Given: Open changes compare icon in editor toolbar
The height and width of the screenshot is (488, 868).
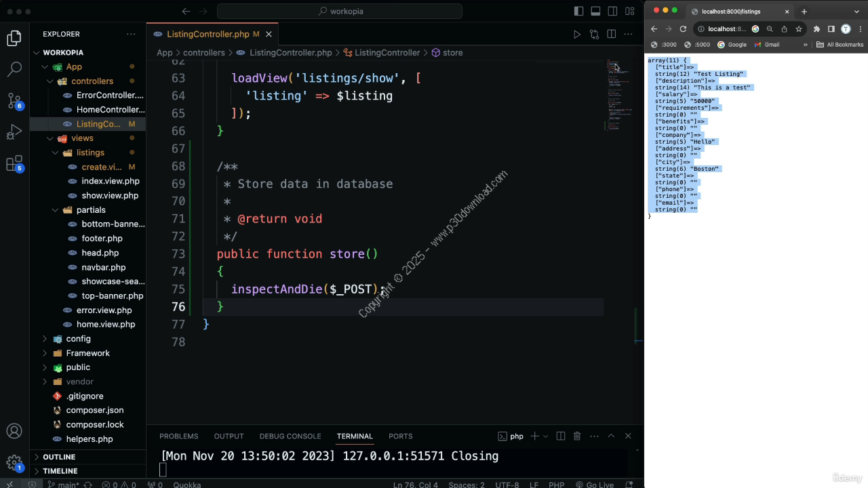Looking at the screenshot, I should click(x=594, y=34).
